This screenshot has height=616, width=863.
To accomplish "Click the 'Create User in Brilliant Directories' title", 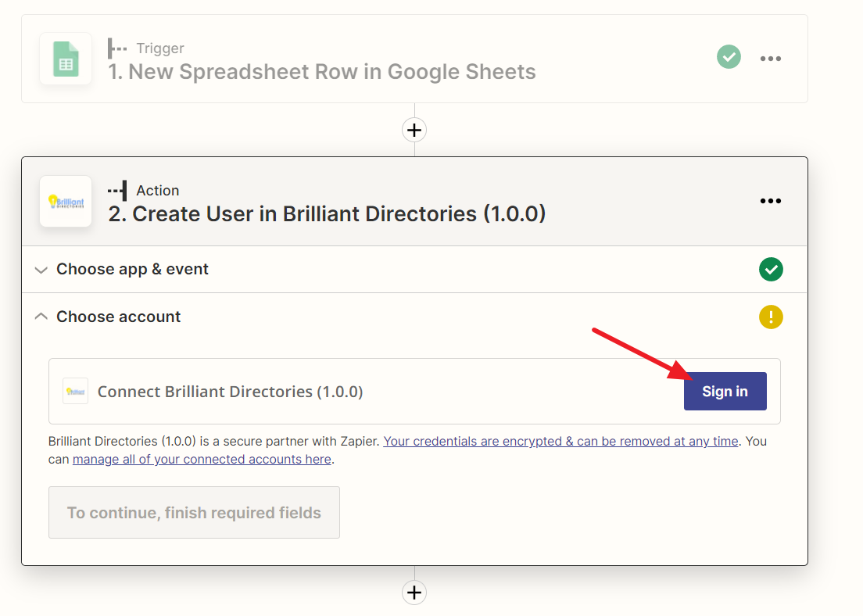I will pyautogui.click(x=327, y=213).
